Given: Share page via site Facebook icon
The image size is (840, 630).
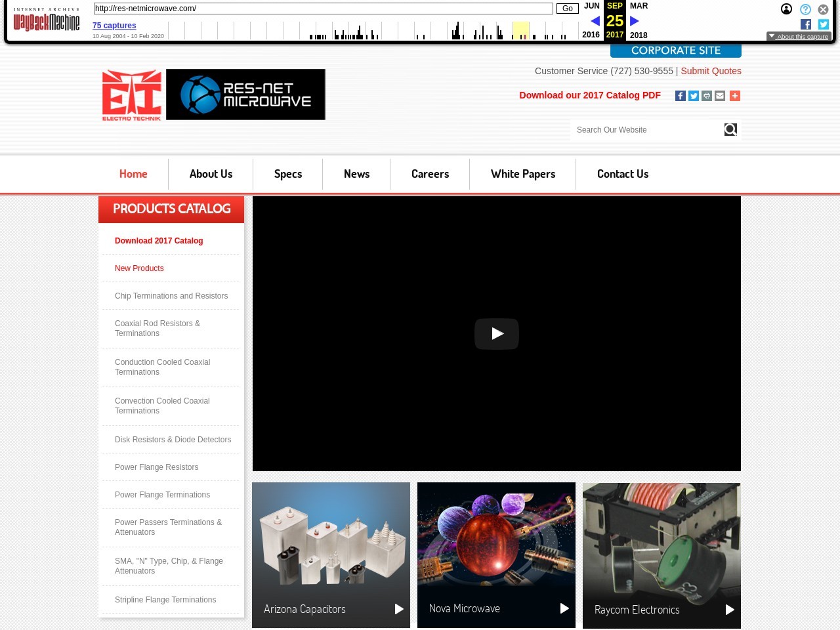Looking at the screenshot, I should point(681,96).
